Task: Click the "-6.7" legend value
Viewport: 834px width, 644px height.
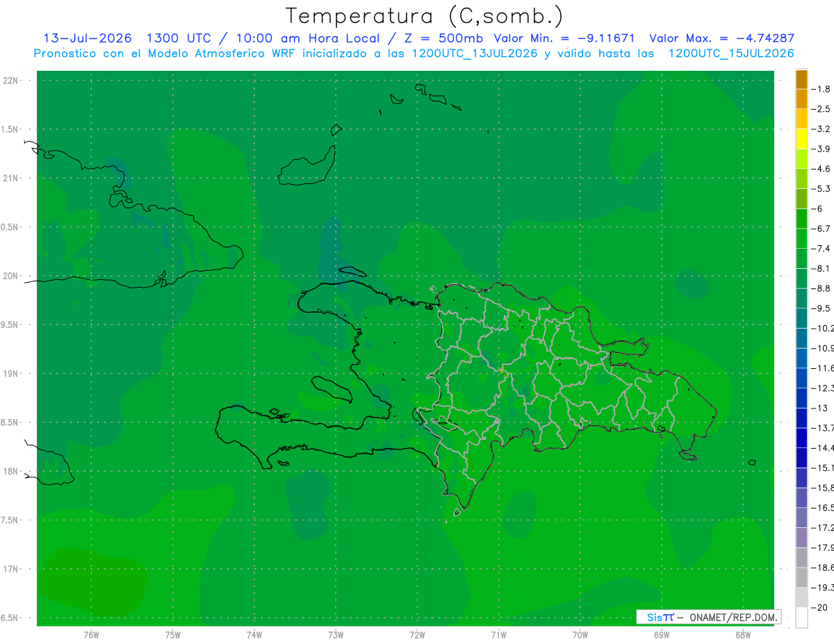Action: point(821,229)
